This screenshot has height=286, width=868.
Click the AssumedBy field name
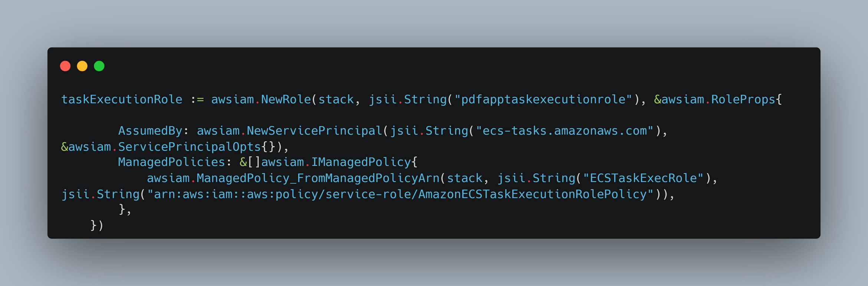coord(150,131)
